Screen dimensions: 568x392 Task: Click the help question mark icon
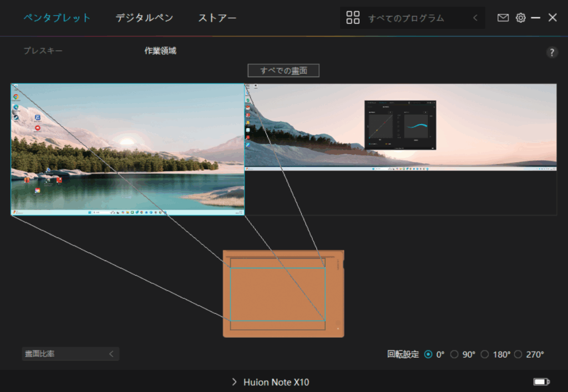pyautogui.click(x=551, y=53)
